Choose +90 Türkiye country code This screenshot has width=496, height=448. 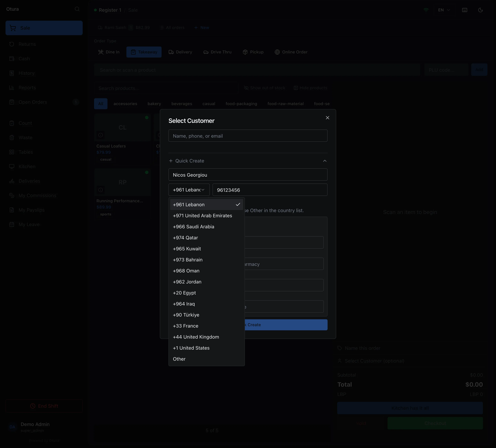[x=206, y=315]
